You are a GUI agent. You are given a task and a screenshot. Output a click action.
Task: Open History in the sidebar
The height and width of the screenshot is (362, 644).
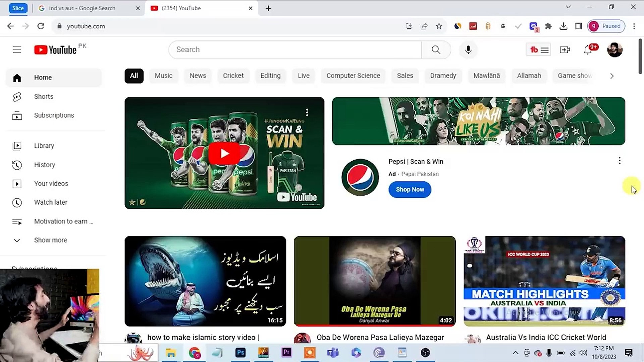coord(54,165)
